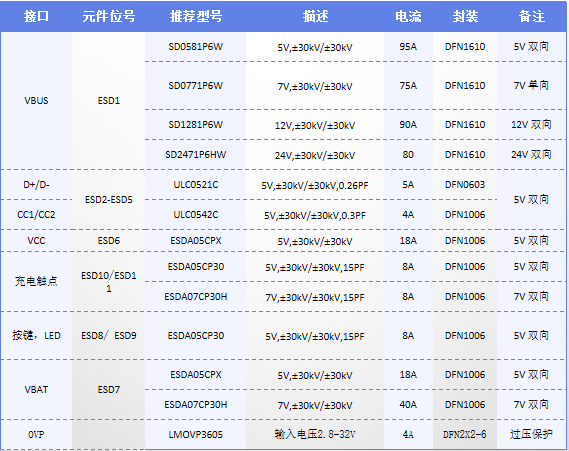The width and height of the screenshot is (569, 451).
Task: Select the DFN0603 package cell
Action: (465, 185)
